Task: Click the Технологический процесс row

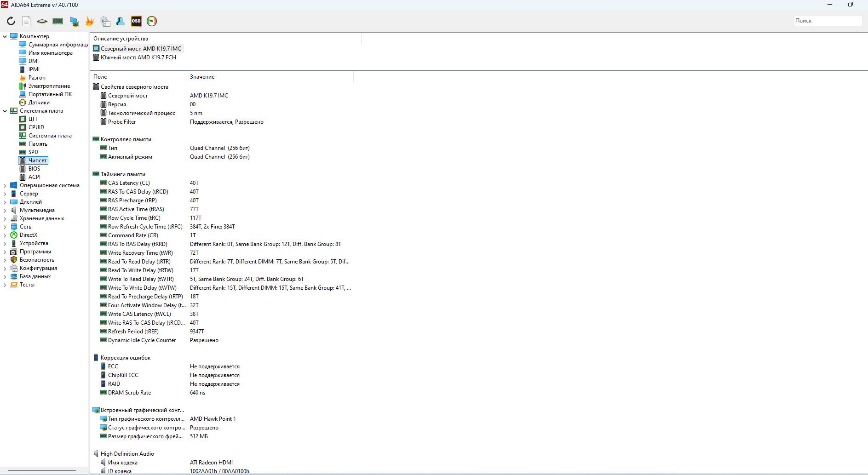Action: (221, 113)
